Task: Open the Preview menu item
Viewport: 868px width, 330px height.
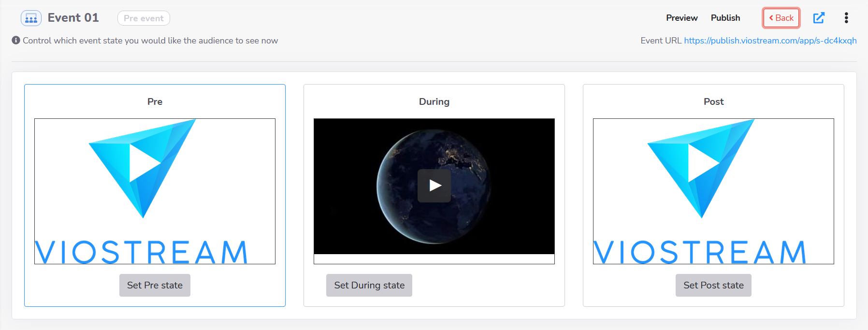Action: click(681, 18)
